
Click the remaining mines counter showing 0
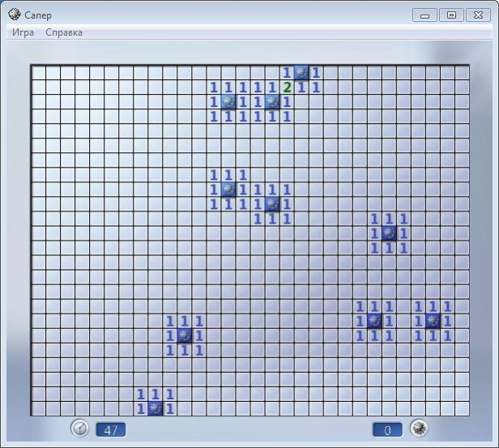[387, 430]
